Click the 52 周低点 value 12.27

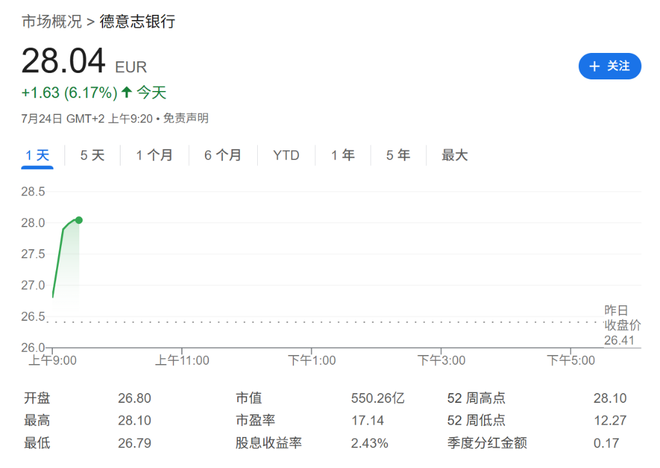(x=610, y=420)
